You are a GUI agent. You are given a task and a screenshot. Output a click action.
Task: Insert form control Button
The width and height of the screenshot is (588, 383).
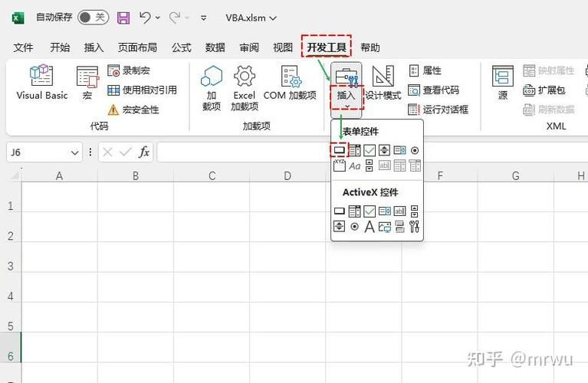tap(339, 150)
